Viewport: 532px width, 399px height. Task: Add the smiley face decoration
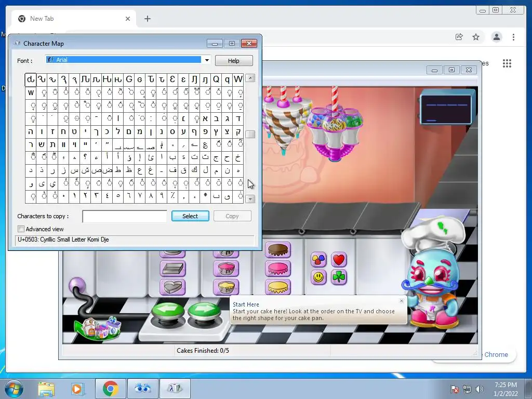pyautogui.click(x=318, y=277)
